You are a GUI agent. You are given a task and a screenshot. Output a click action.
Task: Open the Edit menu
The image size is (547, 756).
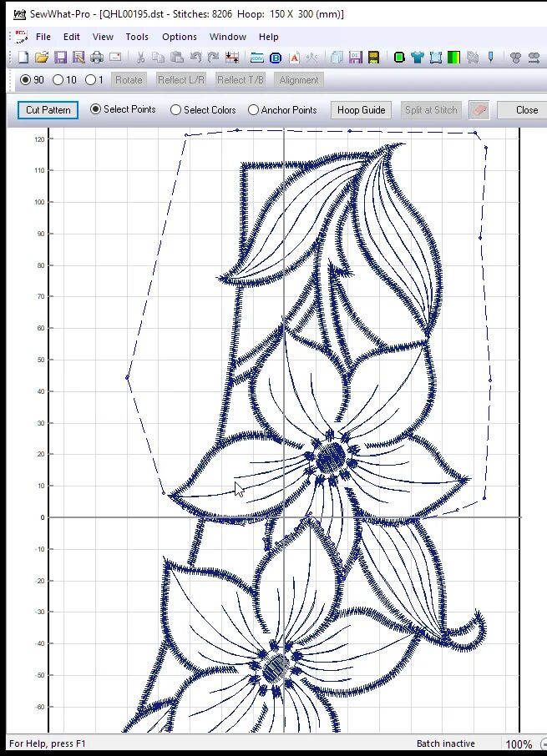coord(71,37)
